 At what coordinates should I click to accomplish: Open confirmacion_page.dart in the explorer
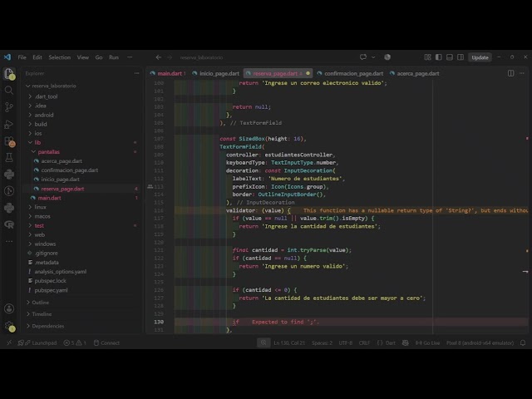(70, 170)
